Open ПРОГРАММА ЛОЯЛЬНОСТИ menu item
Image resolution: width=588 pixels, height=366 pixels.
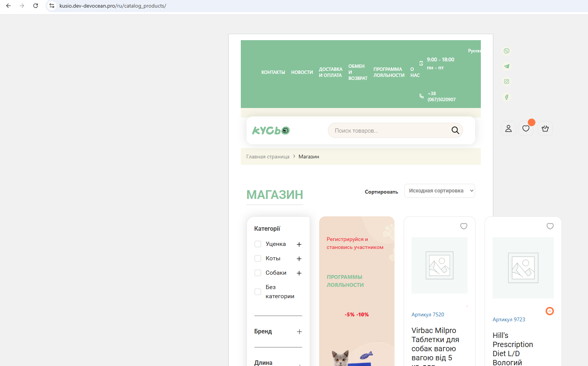click(x=389, y=72)
